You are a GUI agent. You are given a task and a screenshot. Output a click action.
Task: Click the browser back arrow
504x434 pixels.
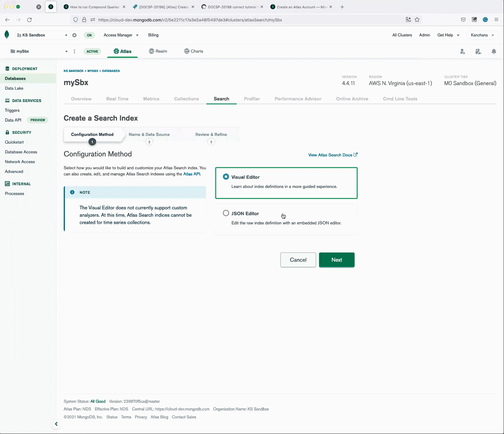(x=7, y=20)
